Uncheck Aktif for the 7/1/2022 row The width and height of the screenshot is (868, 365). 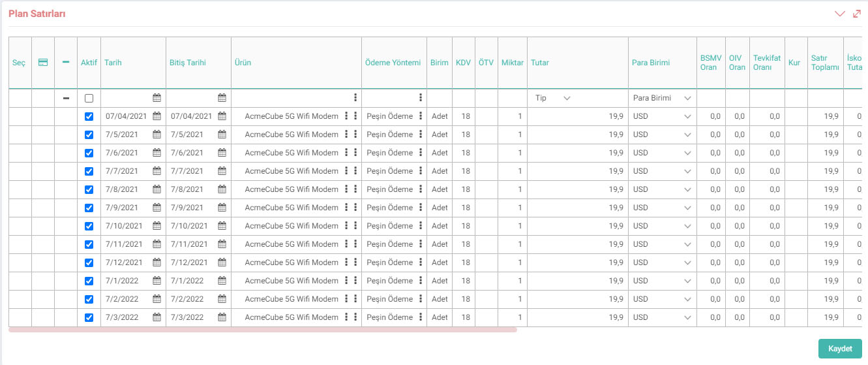(x=89, y=281)
